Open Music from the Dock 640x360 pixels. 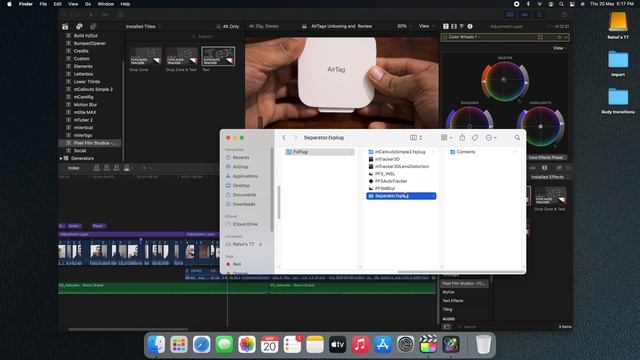pos(360,344)
